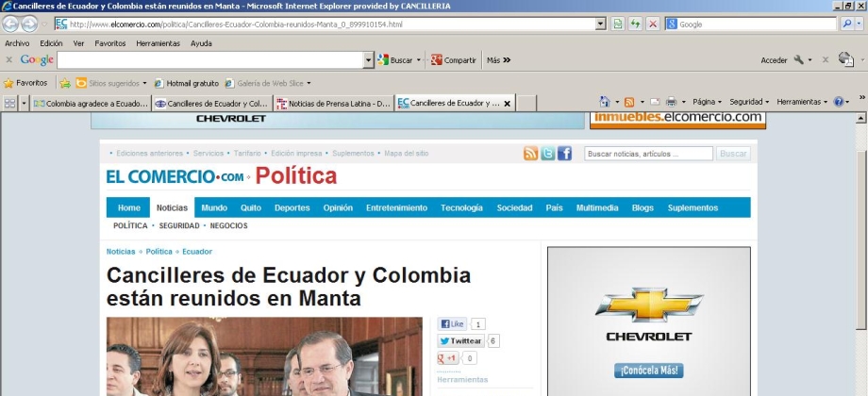Image resolution: width=868 pixels, height=396 pixels.
Task: Switch to Colombia agradece a Ecuador tab
Action: (x=91, y=103)
